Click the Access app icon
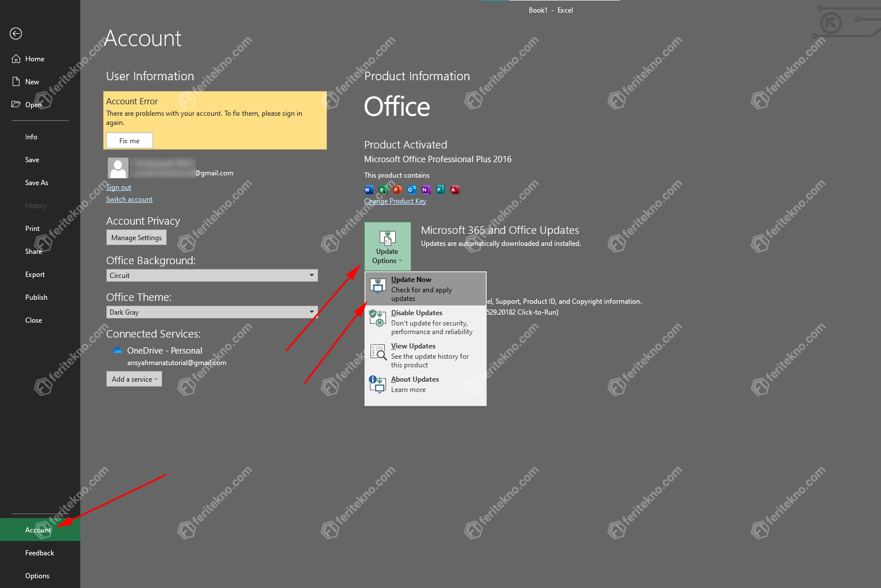 coord(455,190)
